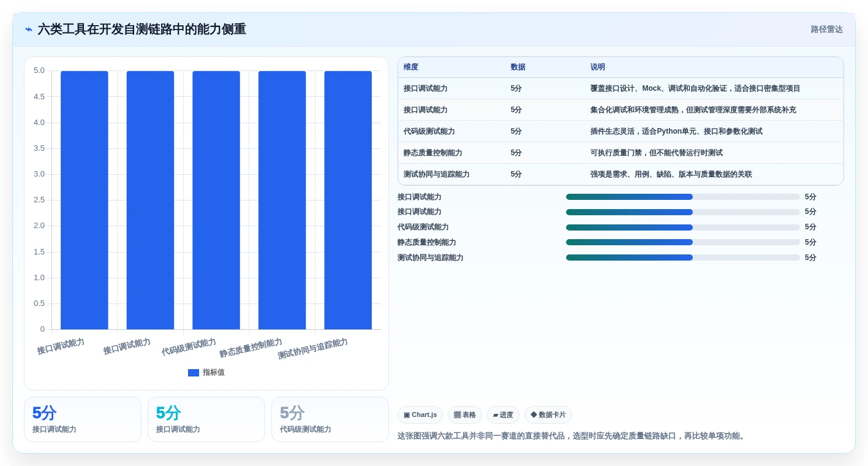Click the 5.0 y-axis tick label
The image size is (868, 466).
(39, 71)
